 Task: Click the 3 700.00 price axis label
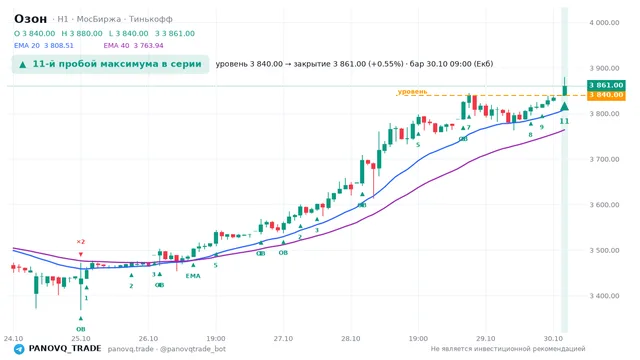coord(604,159)
